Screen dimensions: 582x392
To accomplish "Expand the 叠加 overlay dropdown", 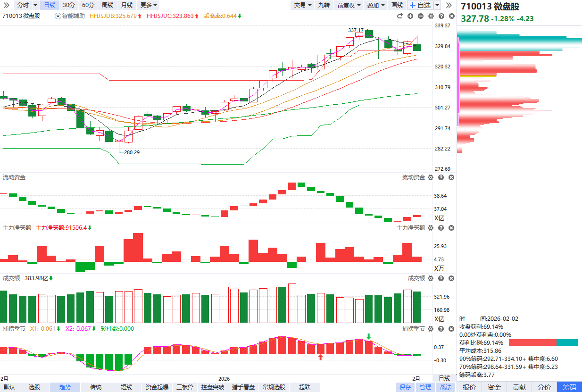I will [375, 5].
